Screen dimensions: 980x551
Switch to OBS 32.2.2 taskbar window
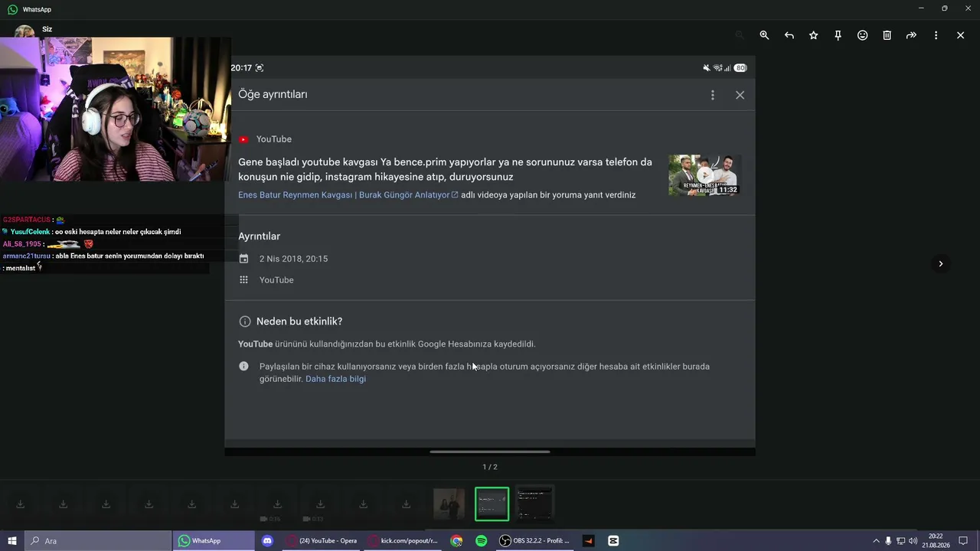pyautogui.click(x=534, y=541)
